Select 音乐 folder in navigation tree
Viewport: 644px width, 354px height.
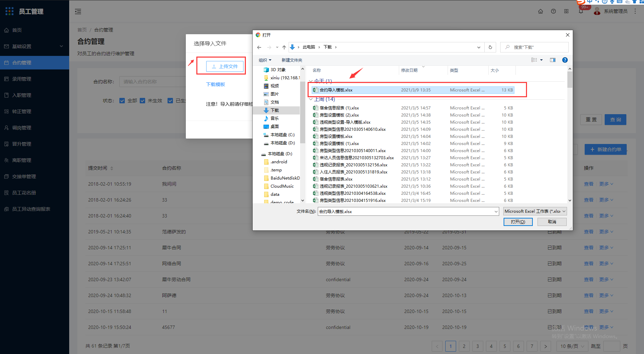(274, 118)
